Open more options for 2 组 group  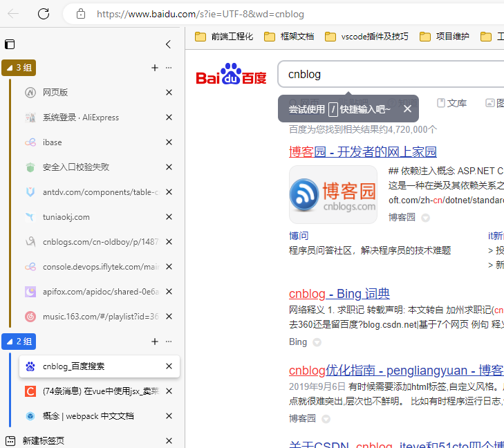point(169,342)
